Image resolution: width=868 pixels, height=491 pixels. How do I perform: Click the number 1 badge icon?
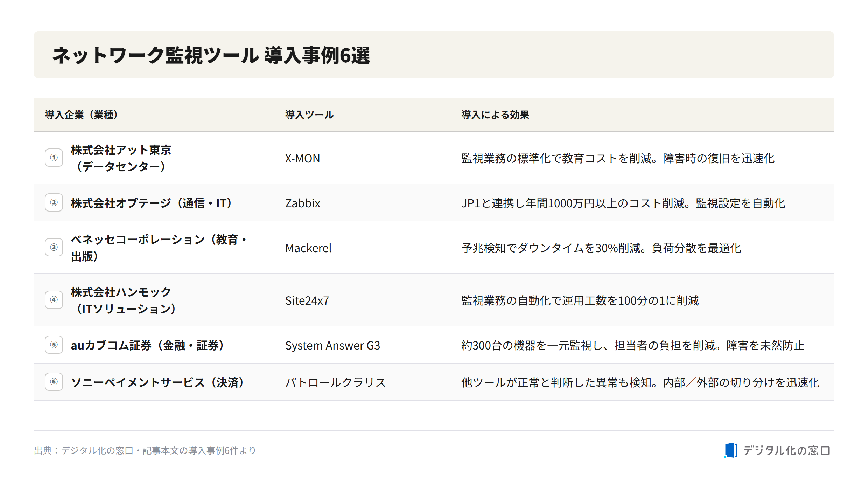pyautogui.click(x=54, y=158)
